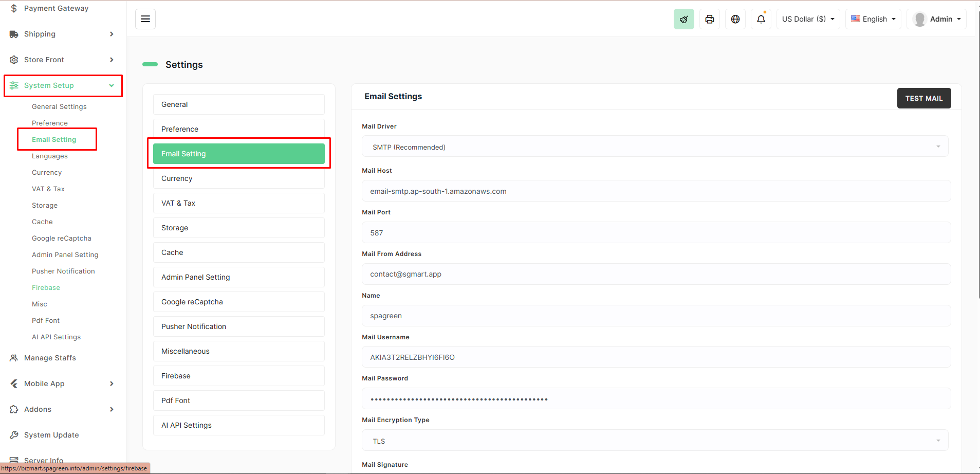Click the printer icon in top bar
Viewport: 980px width, 474px height.
(x=709, y=19)
